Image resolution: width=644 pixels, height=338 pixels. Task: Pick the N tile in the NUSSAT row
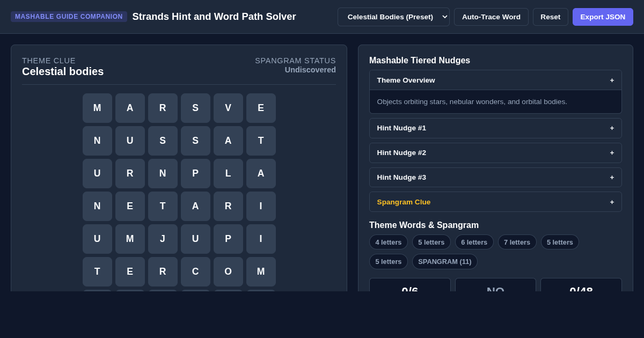pyautogui.click(x=97, y=141)
